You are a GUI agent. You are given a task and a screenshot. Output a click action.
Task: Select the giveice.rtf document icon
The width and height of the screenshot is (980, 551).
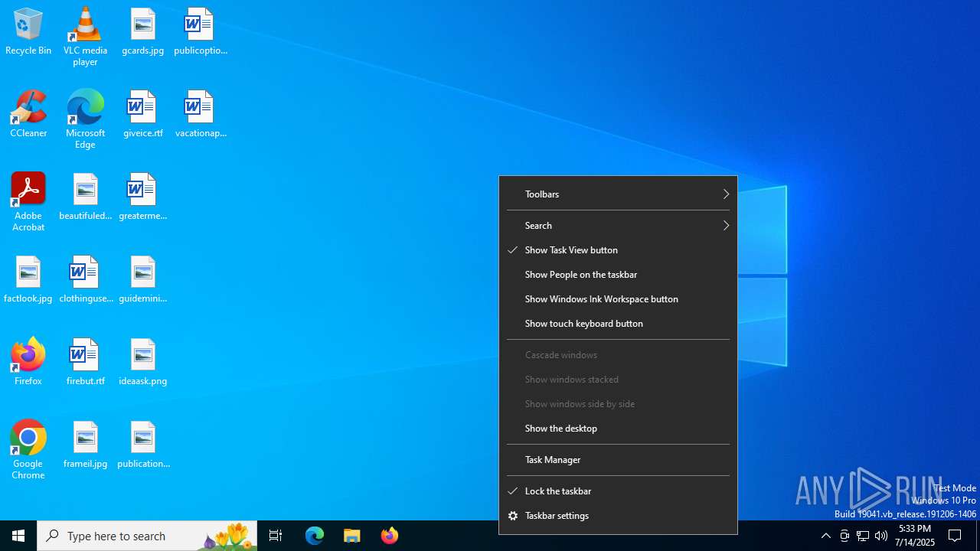coord(143,115)
